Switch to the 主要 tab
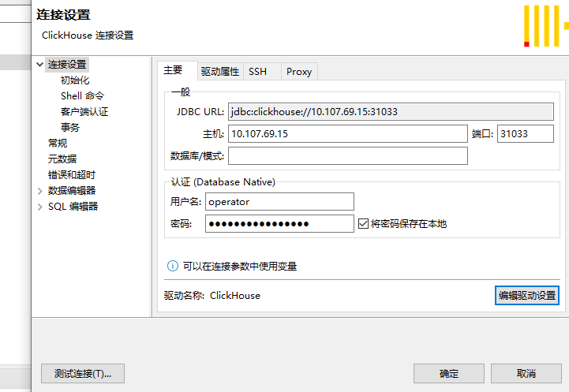The height and width of the screenshot is (392, 569). (x=178, y=70)
